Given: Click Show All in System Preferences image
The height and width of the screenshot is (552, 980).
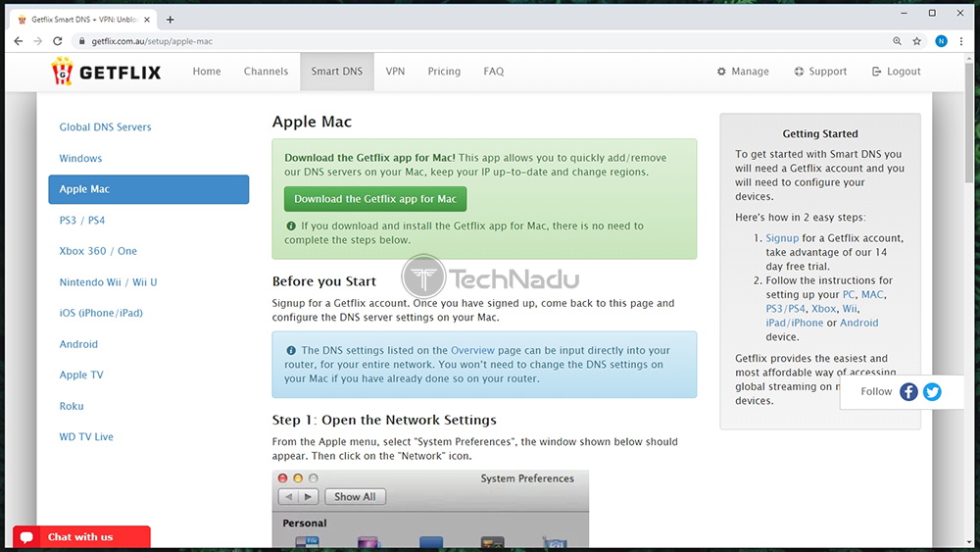Looking at the screenshot, I should (x=355, y=496).
